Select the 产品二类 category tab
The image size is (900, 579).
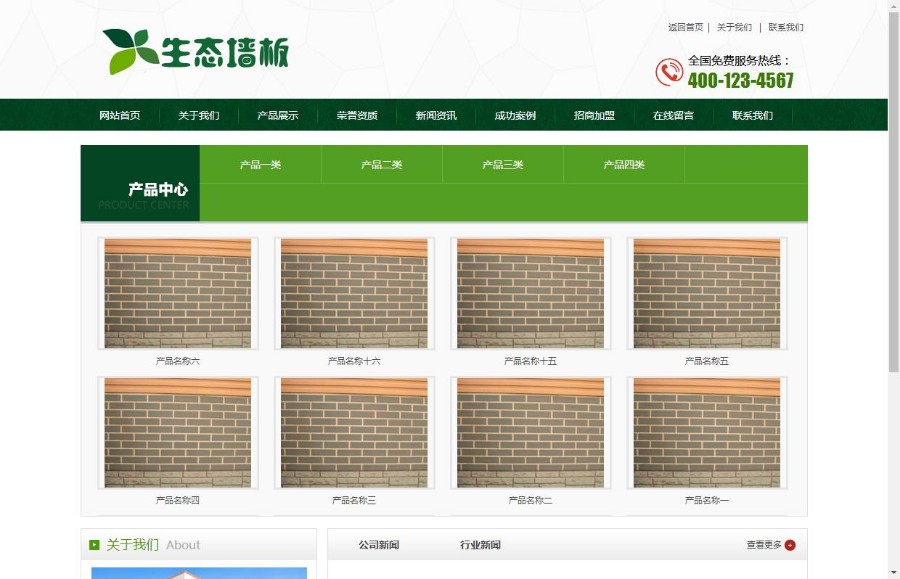(x=382, y=165)
